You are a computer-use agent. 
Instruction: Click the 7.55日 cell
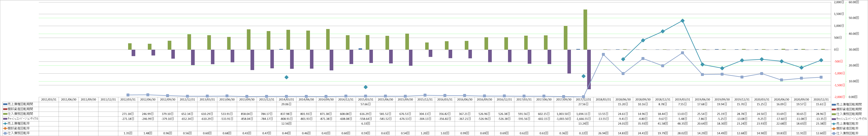pos(682,104)
